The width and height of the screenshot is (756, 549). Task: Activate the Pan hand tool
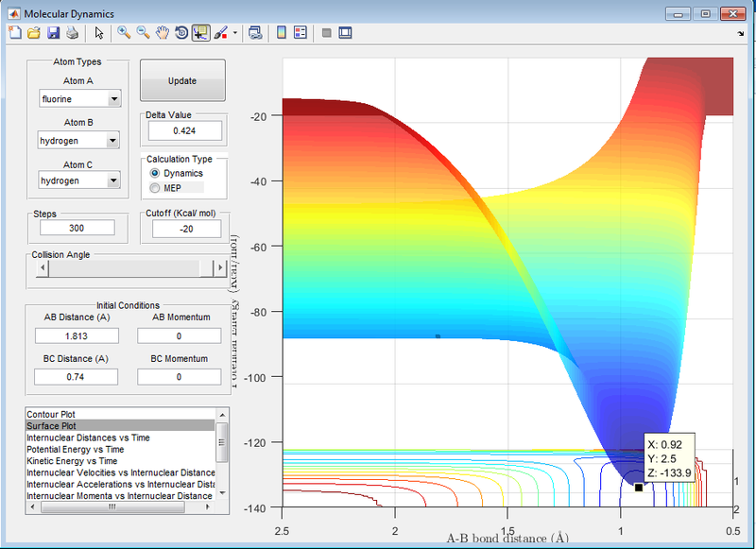163,33
